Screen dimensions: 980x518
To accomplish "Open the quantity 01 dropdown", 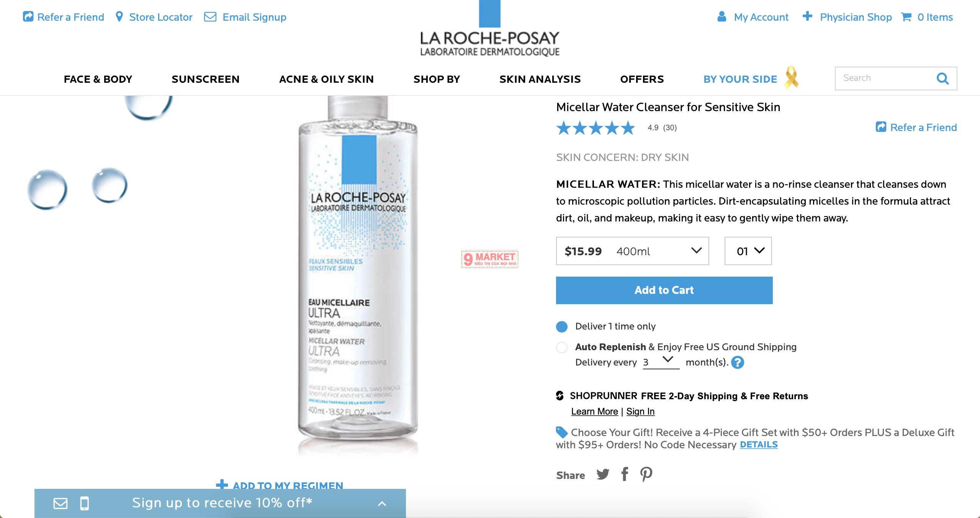I will click(748, 251).
